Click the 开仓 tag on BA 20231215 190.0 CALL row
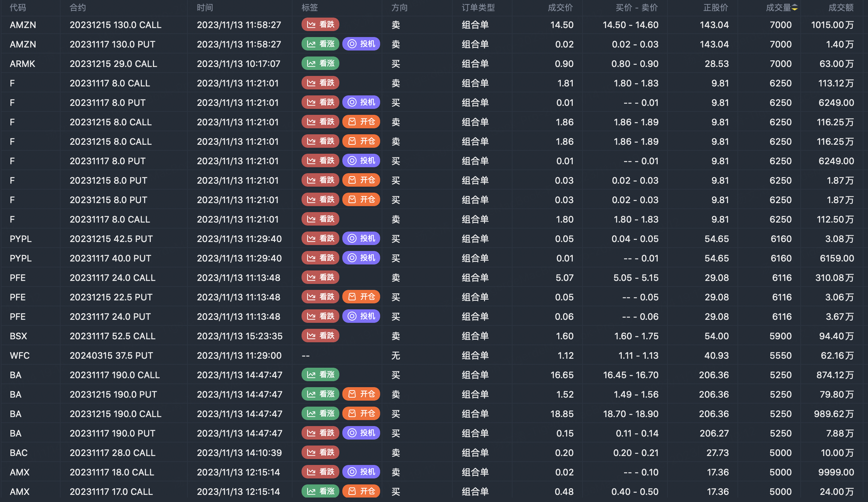Screen dimensions: 868x502 [x=361, y=414]
